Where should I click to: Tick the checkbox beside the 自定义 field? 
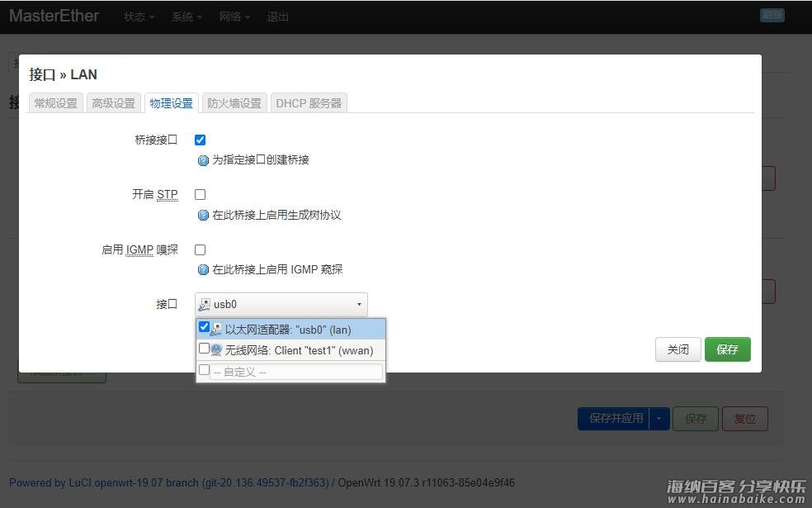tap(204, 369)
